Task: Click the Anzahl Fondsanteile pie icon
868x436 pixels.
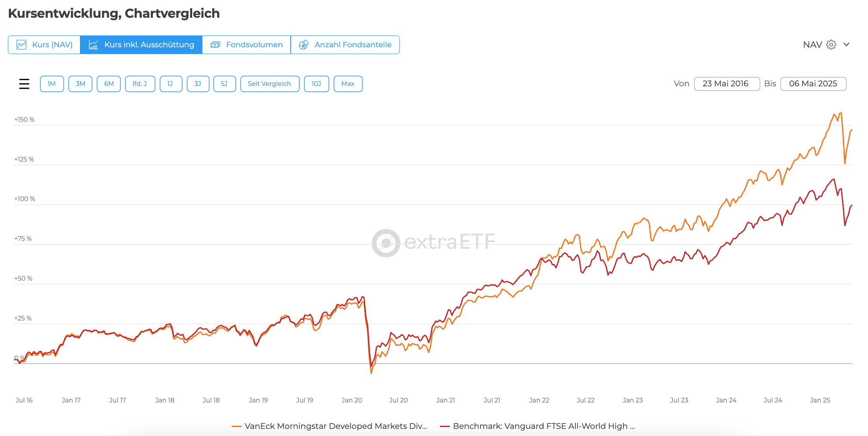Action: (303, 45)
